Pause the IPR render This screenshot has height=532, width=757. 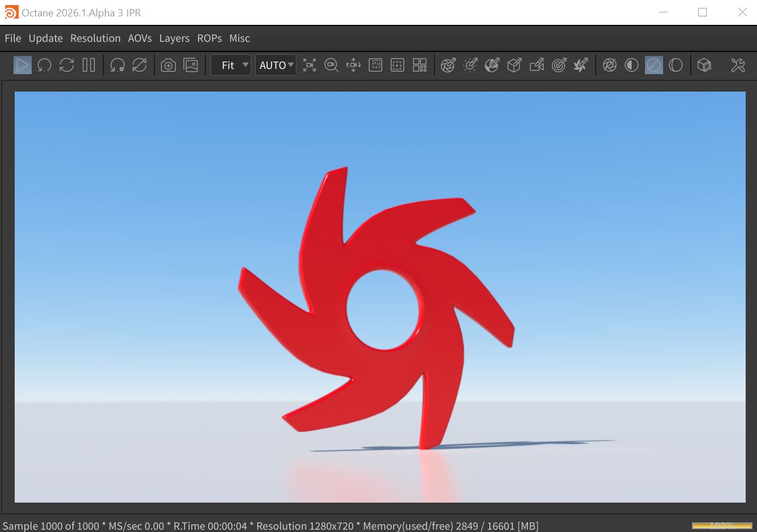click(89, 65)
